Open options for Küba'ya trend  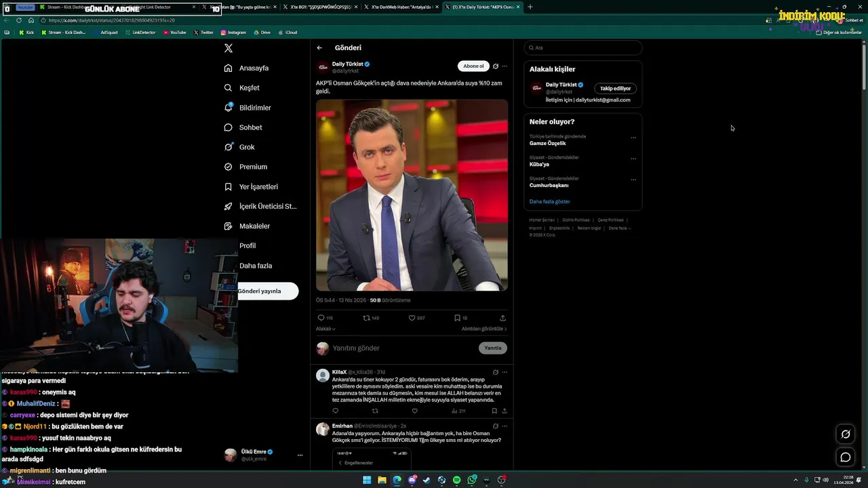(633, 159)
